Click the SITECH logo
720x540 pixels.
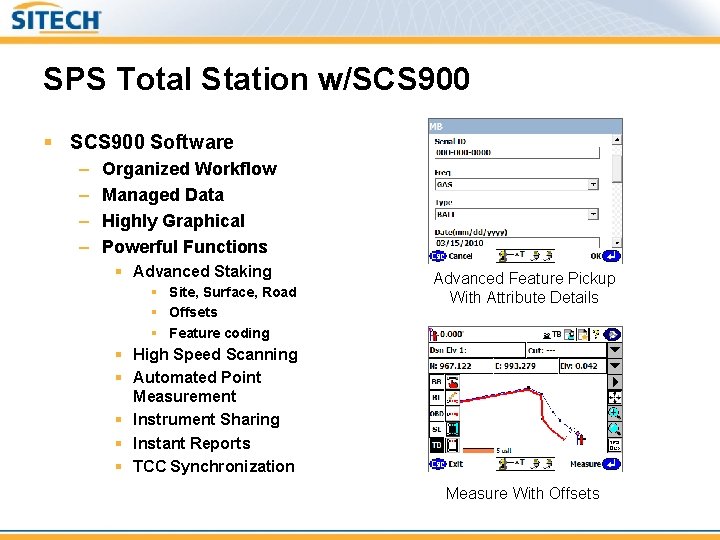click(x=56, y=17)
